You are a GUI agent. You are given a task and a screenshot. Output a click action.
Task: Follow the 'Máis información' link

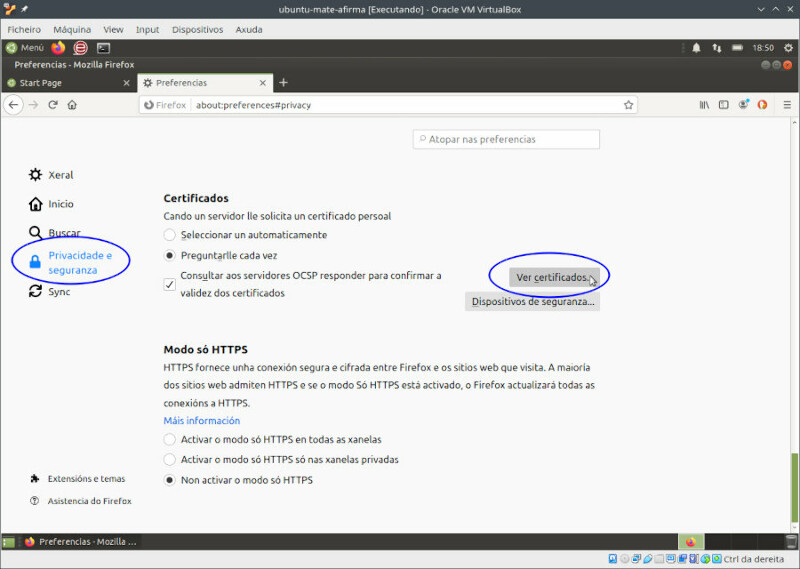[201, 421]
